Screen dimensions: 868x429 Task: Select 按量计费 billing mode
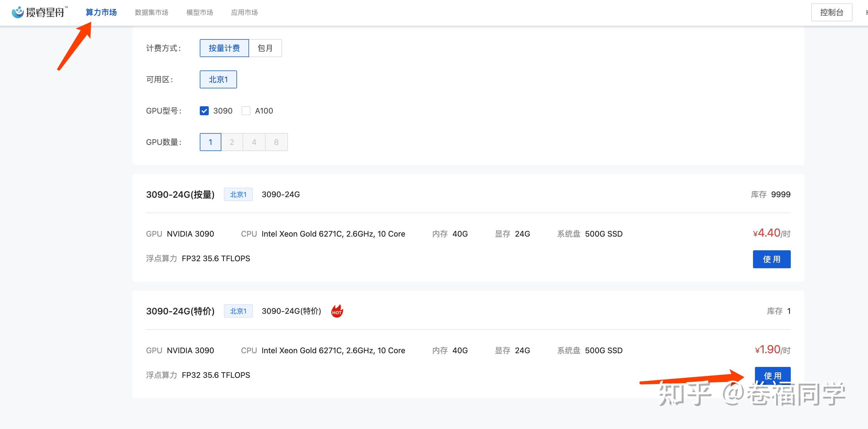[x=224, y=48]
